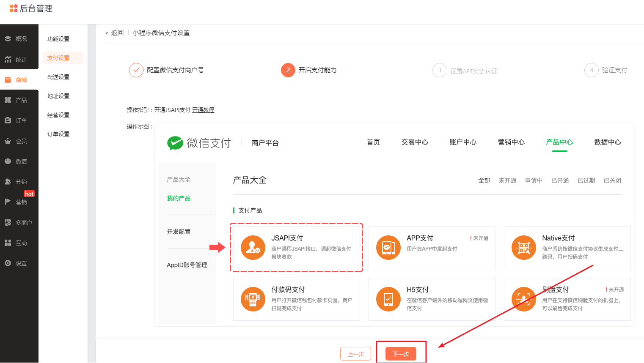This screenshot has width=644, height=363.
Task: Click the JSAPI支付 card title
Action: pos(287,238)
